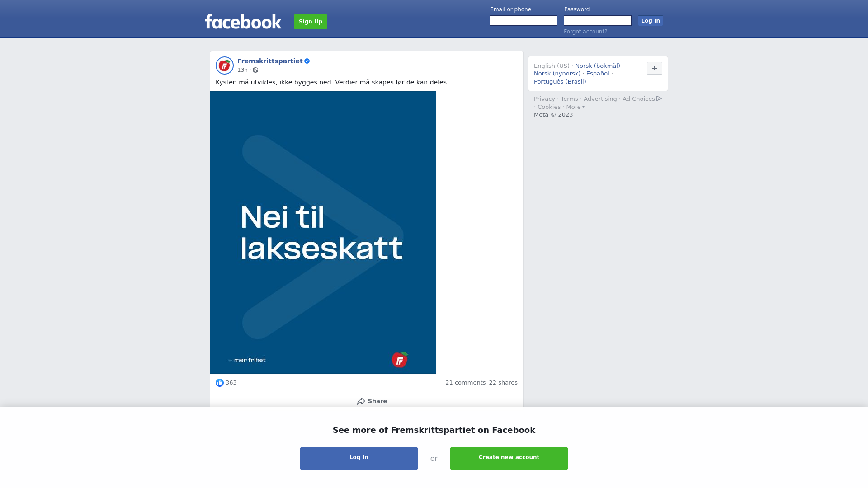Viewport: 868px width, 488px height.
Task: Open the Forgot account link
Action: pos(585,32)
